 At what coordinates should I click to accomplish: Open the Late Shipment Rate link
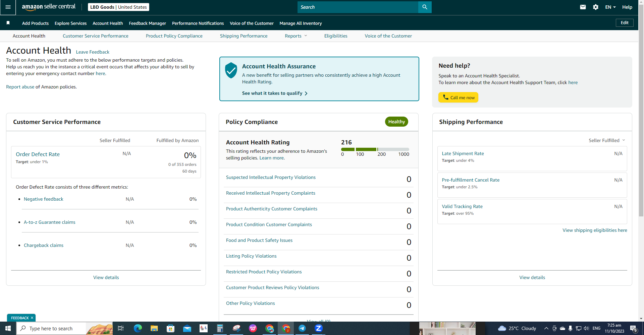[463, 153]
